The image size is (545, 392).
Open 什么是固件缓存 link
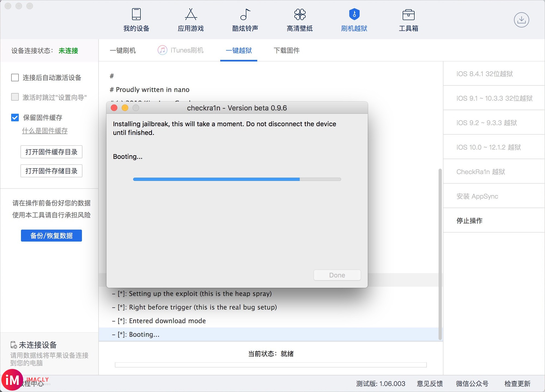(x=45, y=131)
